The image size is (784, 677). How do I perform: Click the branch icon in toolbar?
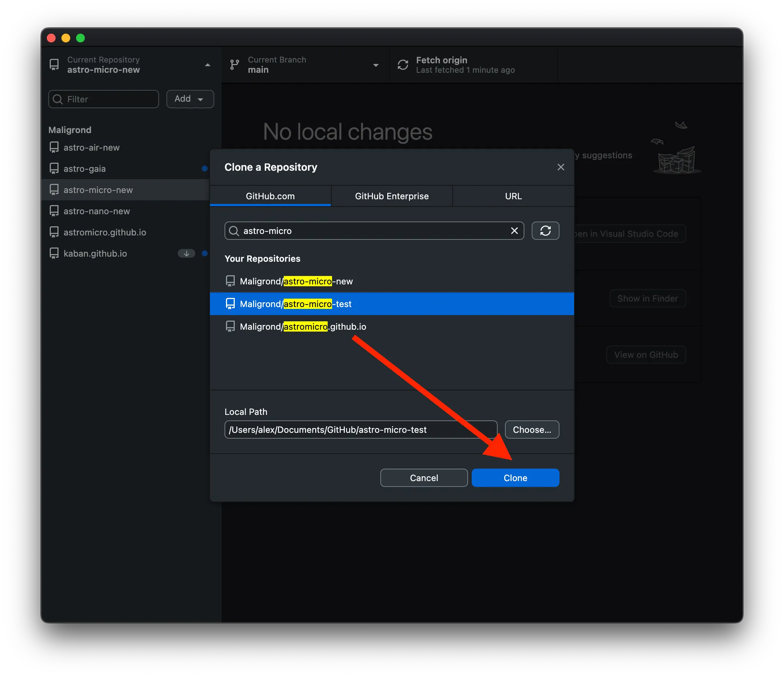click(x=235, y=65)
